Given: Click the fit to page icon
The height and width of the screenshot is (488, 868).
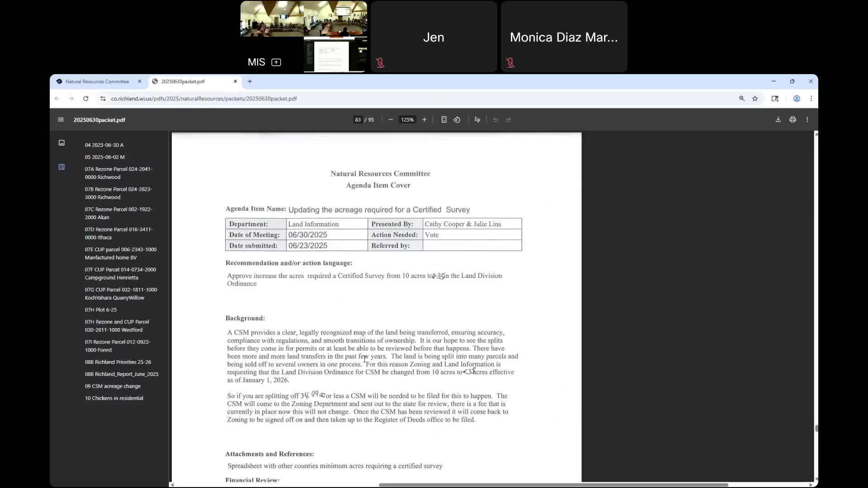Looking at the screenshot, I should pyautogui.click(x=444, y=120).
